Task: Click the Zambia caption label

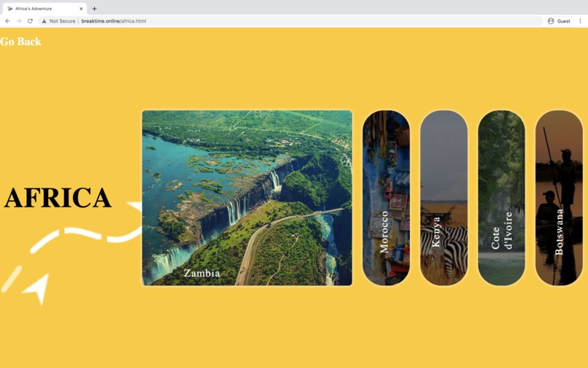Action: coord(202,273)
